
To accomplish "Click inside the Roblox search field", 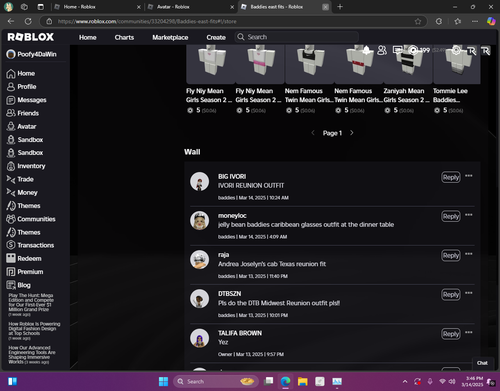I will pos(297,37).
